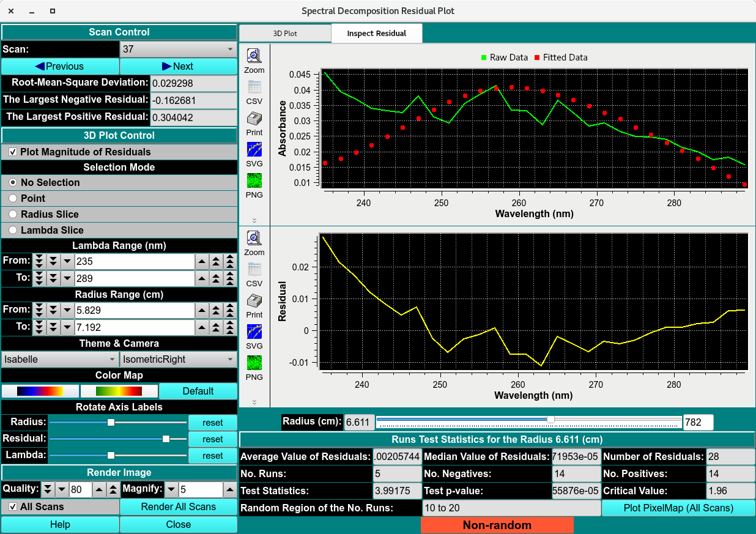Toggle Plot Magnitude of Residuals checkbox
This screenshot has width=756, height=534.
(x=13, y=152)
